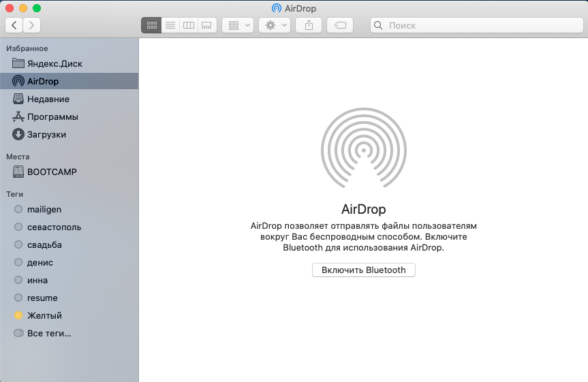588x382 pixels.
Task: Go forward with the right arrow
Action: coord(31,25)
